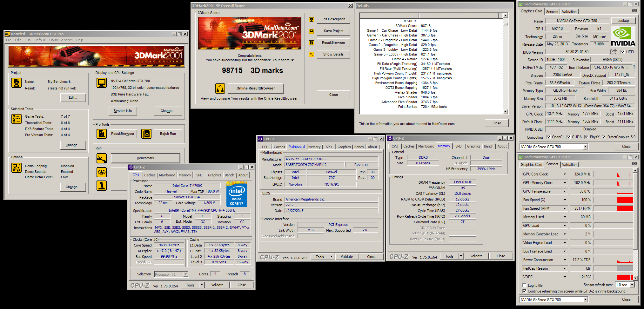Image resolution: width=644 pixels, height=309 pixels.
Task: Open the Run menu in 3DMark2001
Action: tap(28, 40)
